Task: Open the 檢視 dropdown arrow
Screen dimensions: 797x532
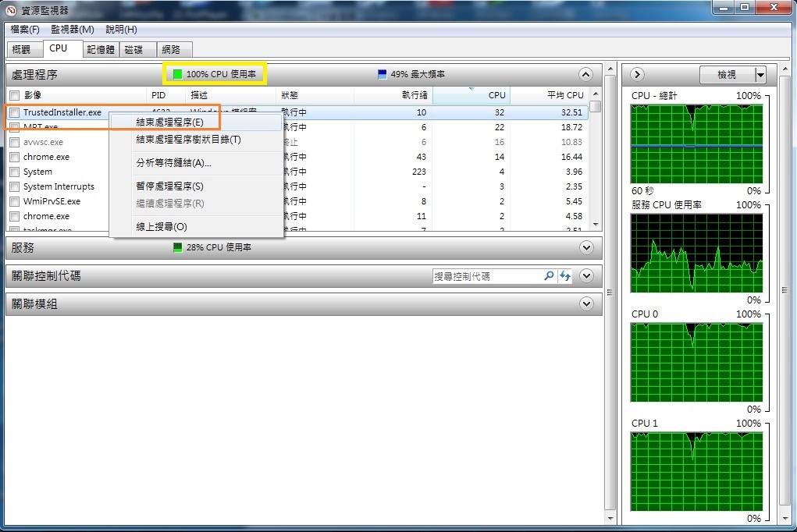Action: coord(760,75)
